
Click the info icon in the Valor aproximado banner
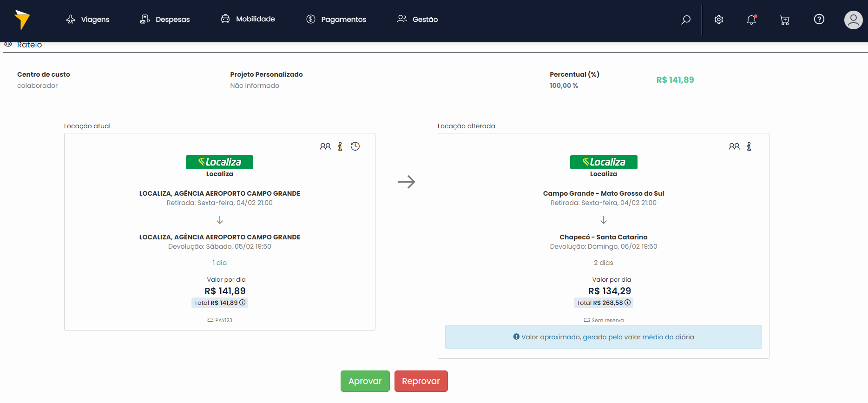pos(516,337)
